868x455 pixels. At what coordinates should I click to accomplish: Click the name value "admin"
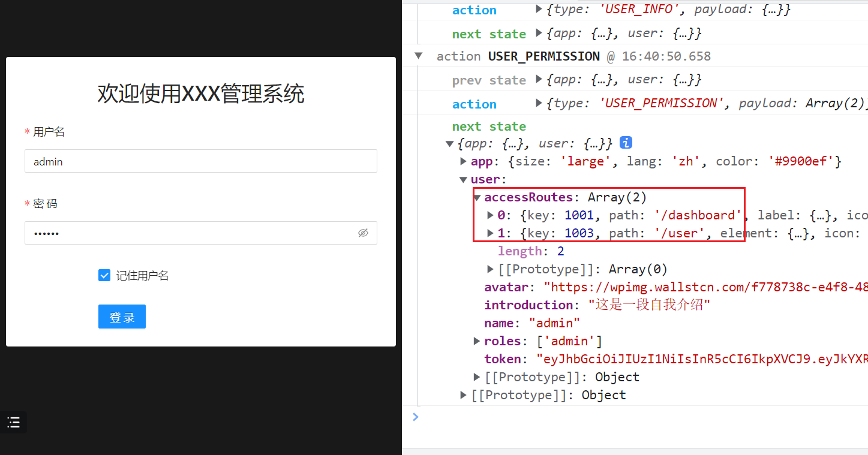coord(554,323)
